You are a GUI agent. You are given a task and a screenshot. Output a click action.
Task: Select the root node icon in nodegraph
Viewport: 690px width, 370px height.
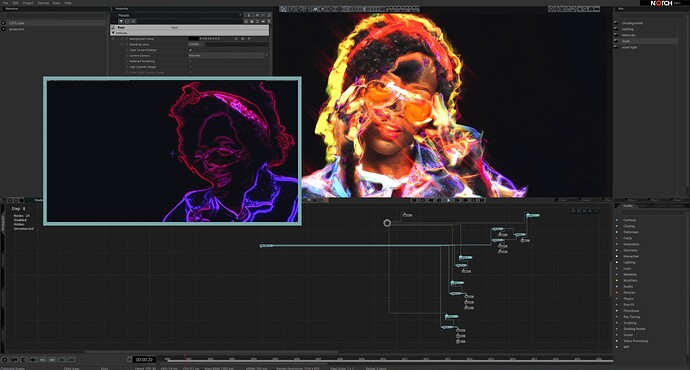387,223
